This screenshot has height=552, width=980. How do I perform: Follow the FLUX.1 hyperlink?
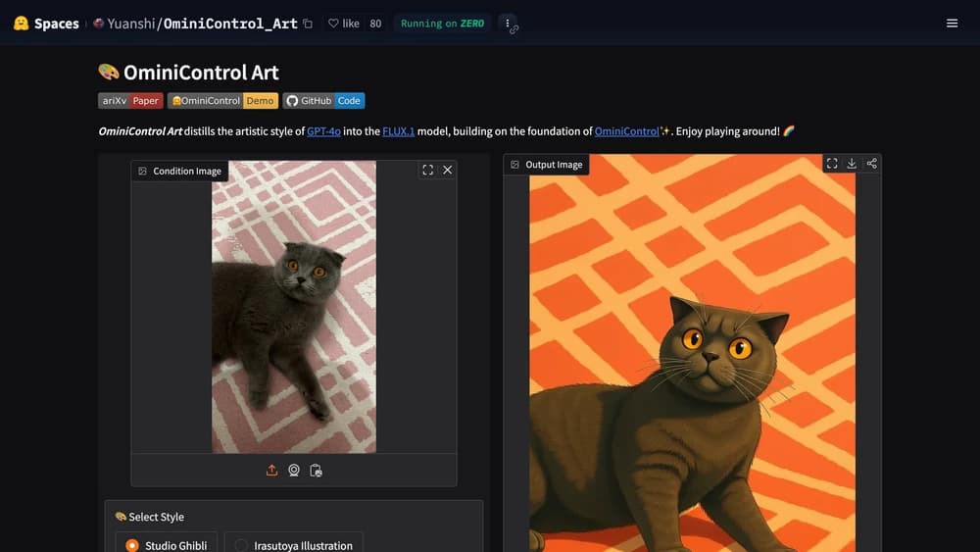(x=398, y=131)
